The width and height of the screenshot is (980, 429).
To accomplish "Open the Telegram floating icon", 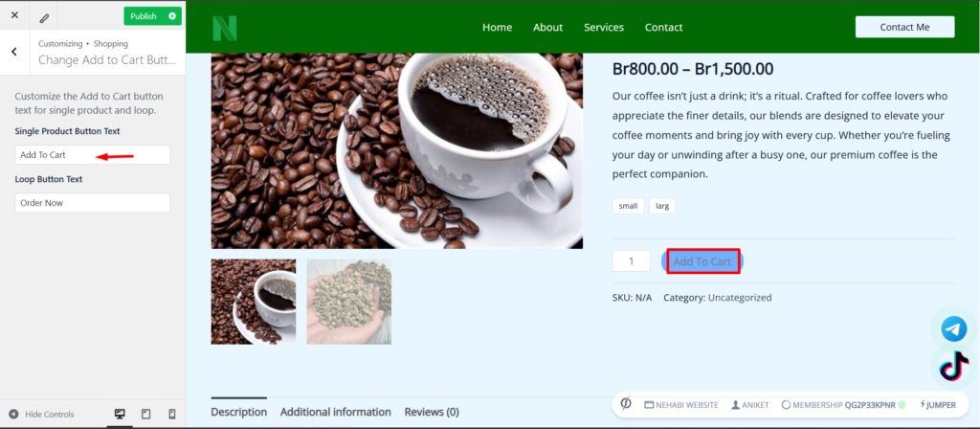I will click(954, 328).
